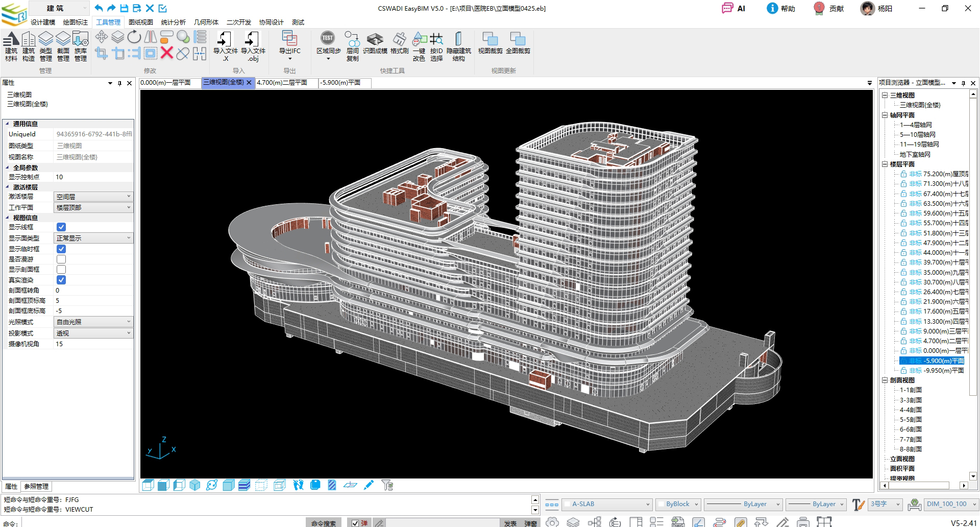Collapse the 剖面视图 tree node
The height and width of the screenshot is (527, 980).
pos(885,380)
